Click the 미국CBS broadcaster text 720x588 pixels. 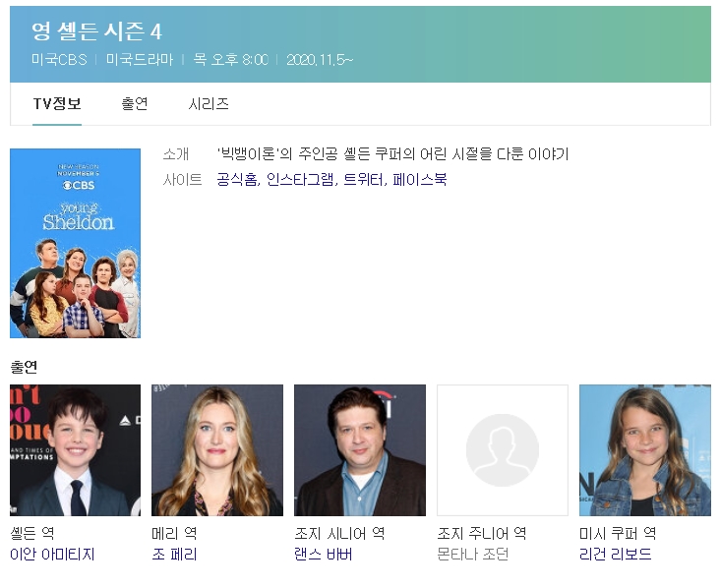click(x=59, y=60)
